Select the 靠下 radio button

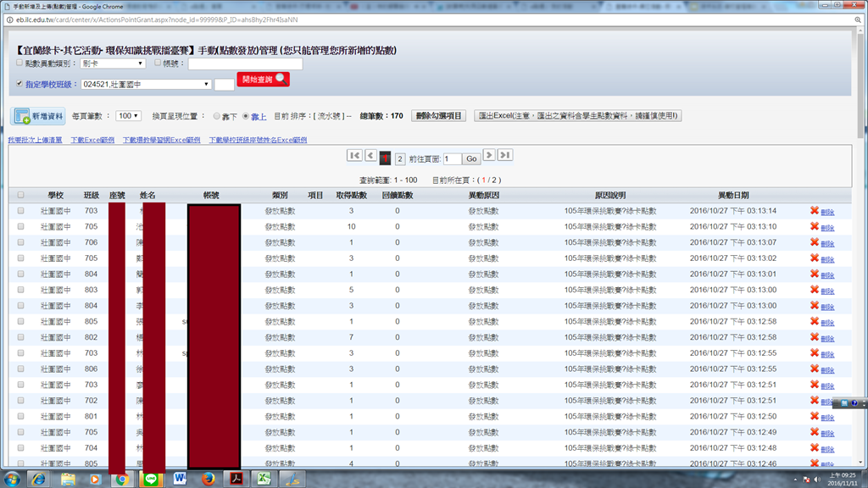(x=216, y=116)
